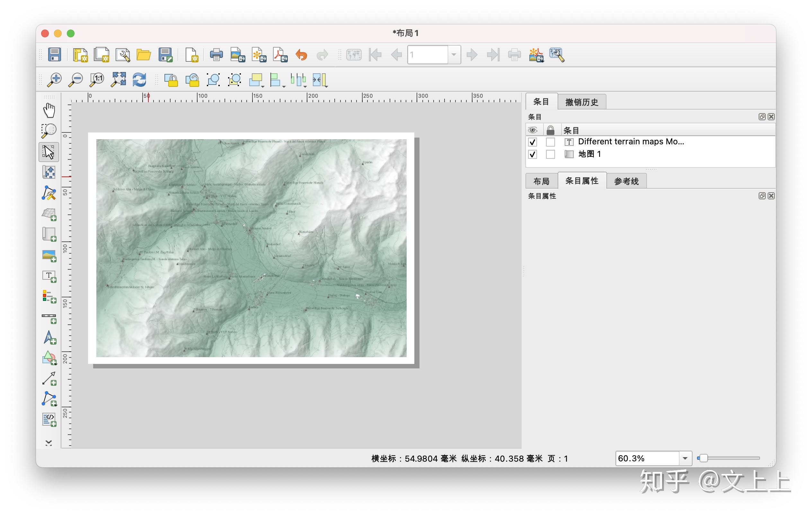Image resolution: width=812 pixels, height=515 pixels.
Task: Click the Refresh view icon
Action: [x=139, y=80]
